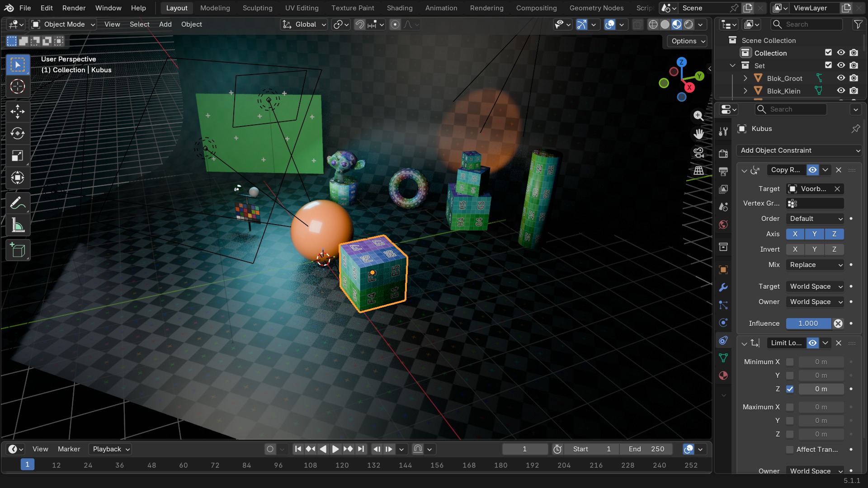Click the Options button in viewport
This screenshot has height=488, width=868.
click(x=688, y=41)
